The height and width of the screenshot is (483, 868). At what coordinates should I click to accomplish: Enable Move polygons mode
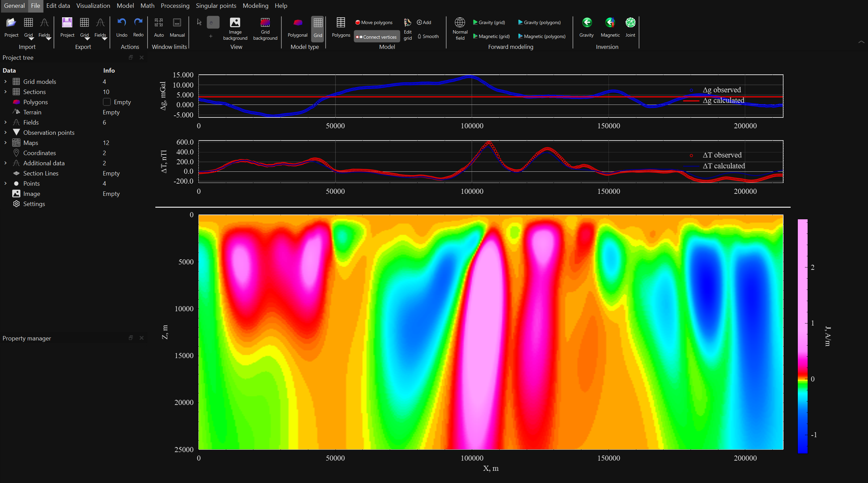coord(373,22)
